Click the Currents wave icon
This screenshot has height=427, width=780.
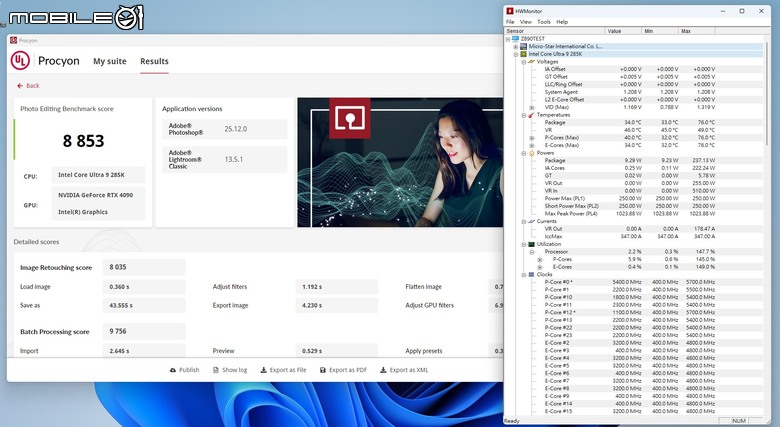pyautogui.click(x=531, y=221)
